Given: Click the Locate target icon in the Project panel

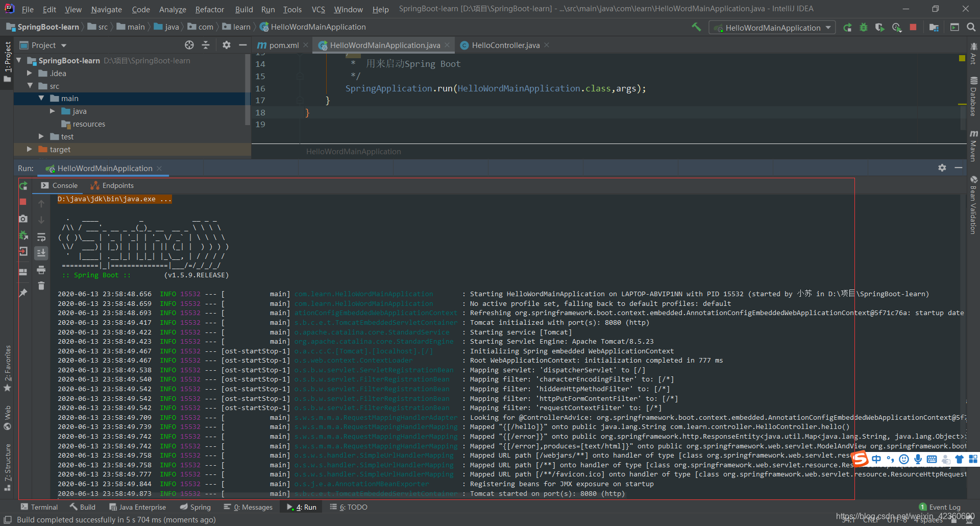Looking at the screenshot, I should point(189,45).
